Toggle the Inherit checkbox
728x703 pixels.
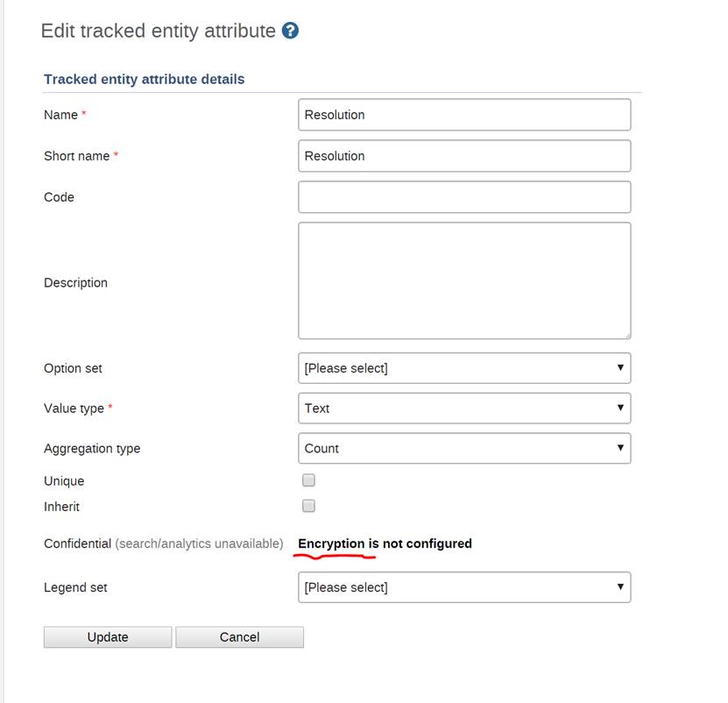coord(308,506)
